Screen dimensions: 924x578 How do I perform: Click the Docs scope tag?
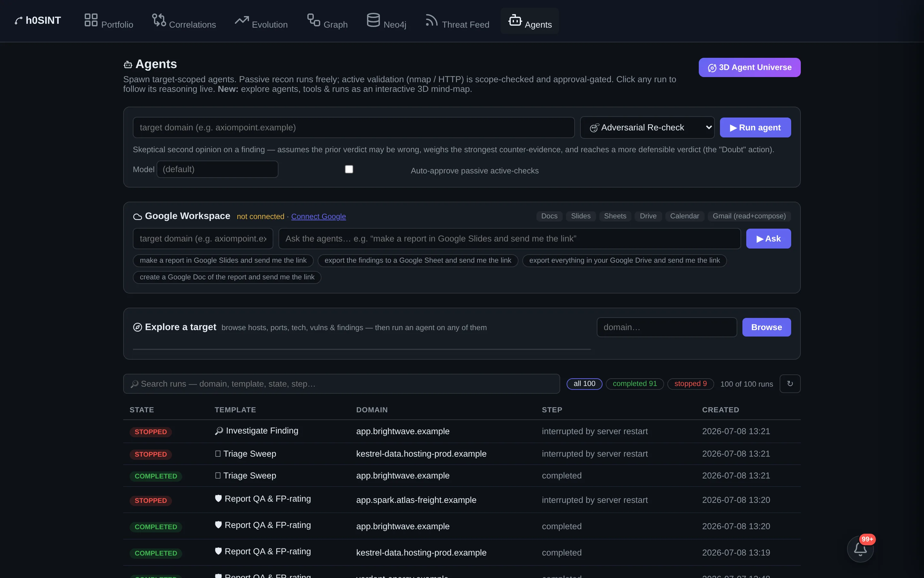tap(550, 216)
